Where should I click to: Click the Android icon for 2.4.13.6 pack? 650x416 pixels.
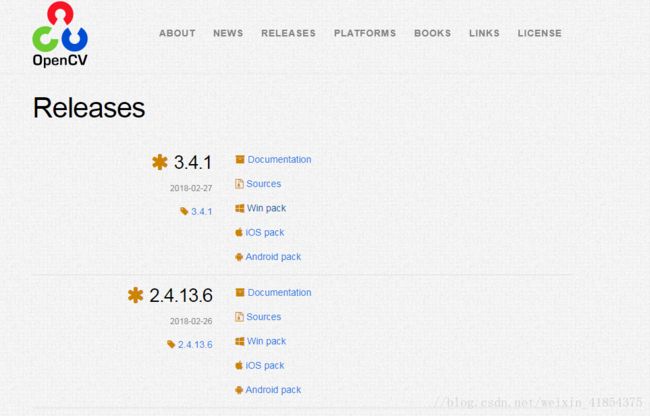(239, 390)
